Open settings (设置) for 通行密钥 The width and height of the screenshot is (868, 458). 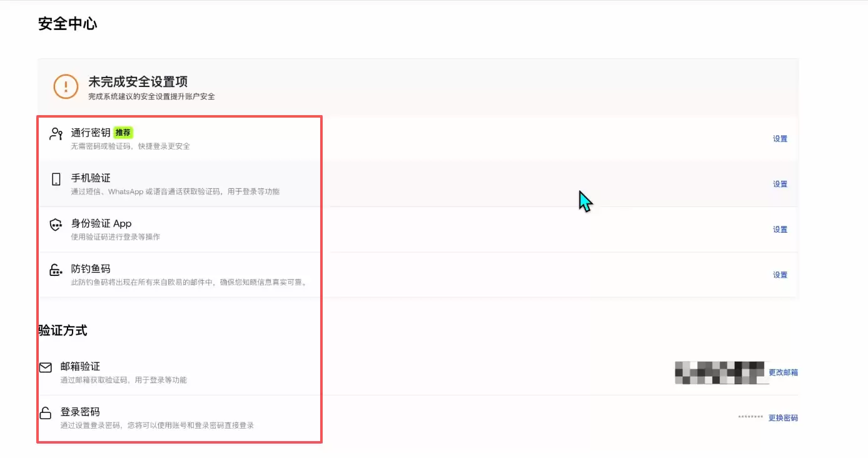(x=779, y=139)
